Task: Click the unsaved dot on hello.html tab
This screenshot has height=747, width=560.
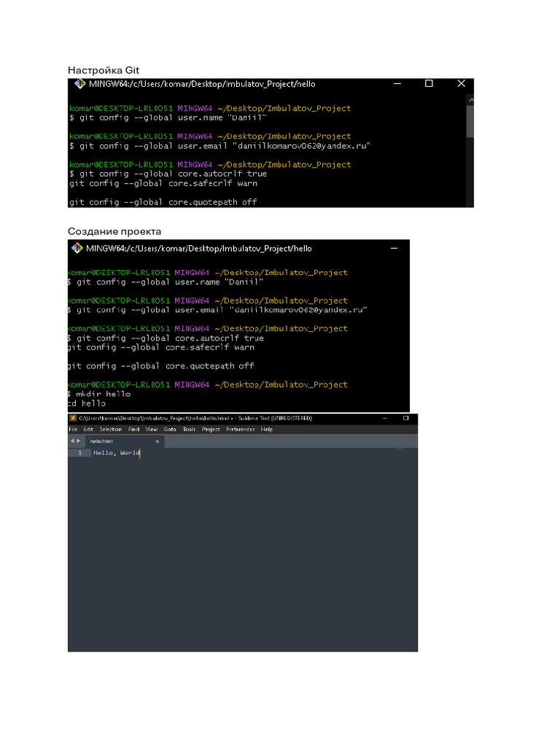Action: click(157, 441)
